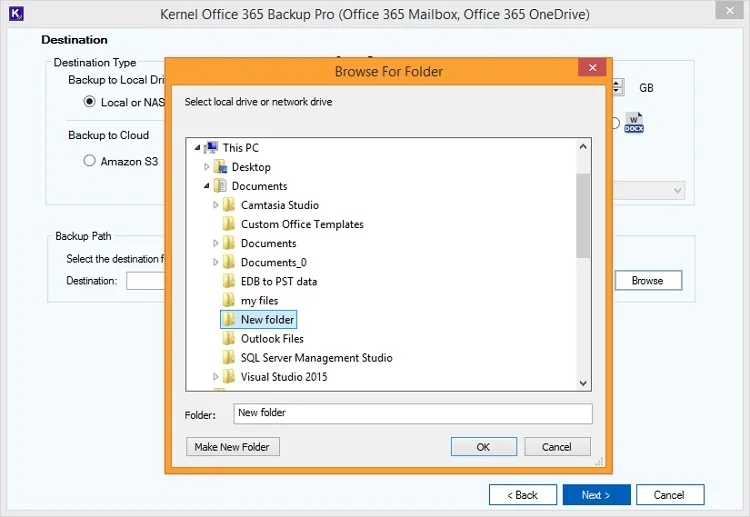Click the This PC computer icon

211,147
